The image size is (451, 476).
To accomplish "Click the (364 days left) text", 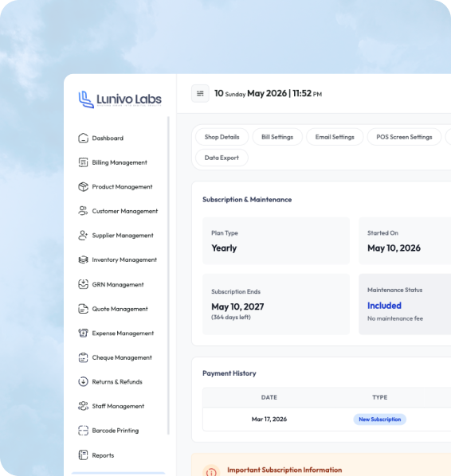I will (x=231, y=318).
